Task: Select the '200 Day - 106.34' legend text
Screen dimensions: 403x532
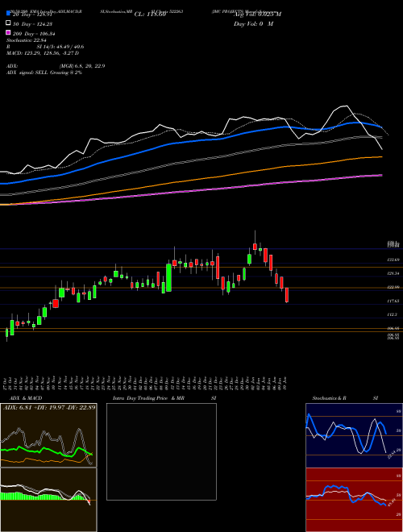Action: coord(34,34)
